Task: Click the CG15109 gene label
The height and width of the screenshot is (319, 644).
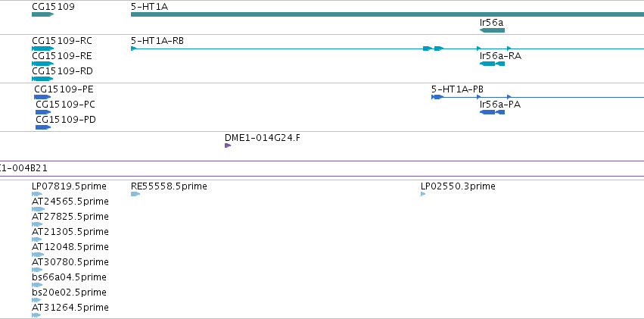Action: 54,7
